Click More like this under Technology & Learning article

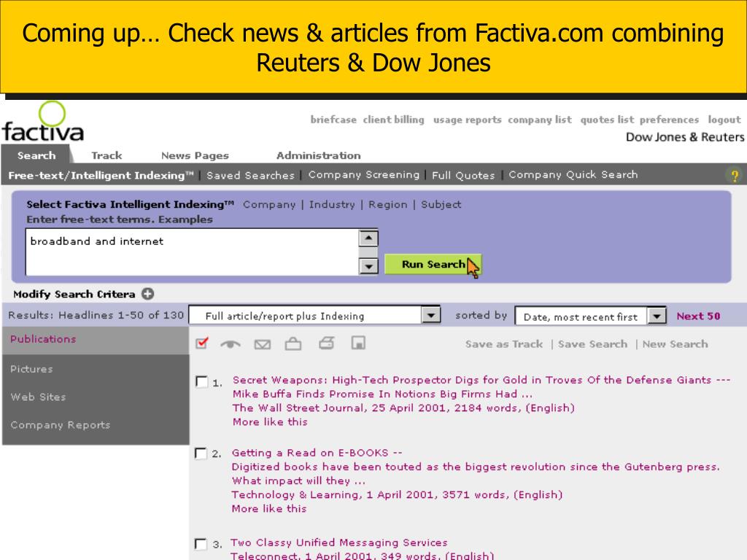point(268,509)
